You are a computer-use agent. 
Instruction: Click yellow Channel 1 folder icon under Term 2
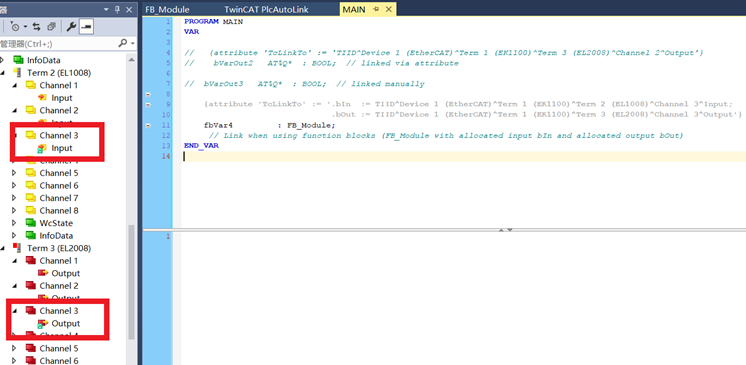[x=30, y=85]
